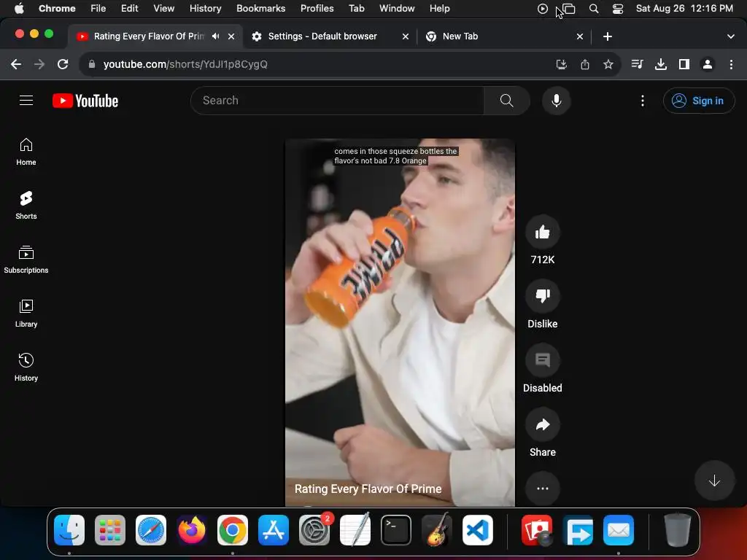Start voice search with microphone

pyautogui.click(x=556, y=101)
